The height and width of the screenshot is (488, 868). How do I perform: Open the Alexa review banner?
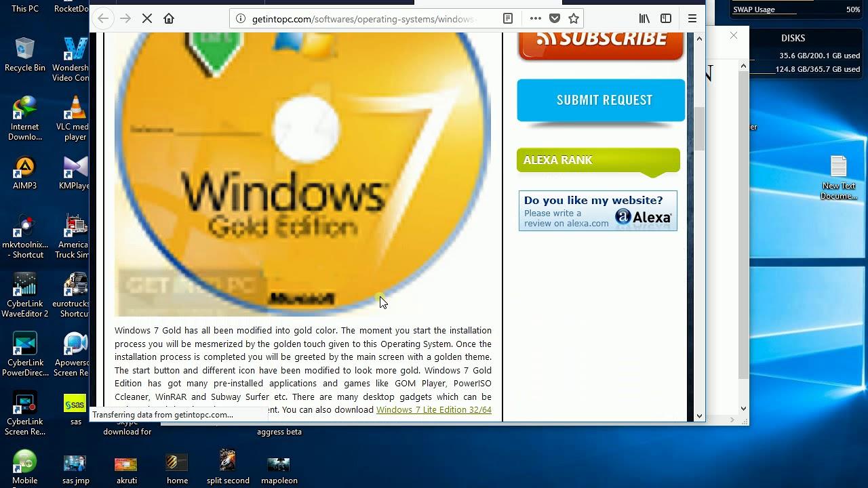tap(597, 211)
